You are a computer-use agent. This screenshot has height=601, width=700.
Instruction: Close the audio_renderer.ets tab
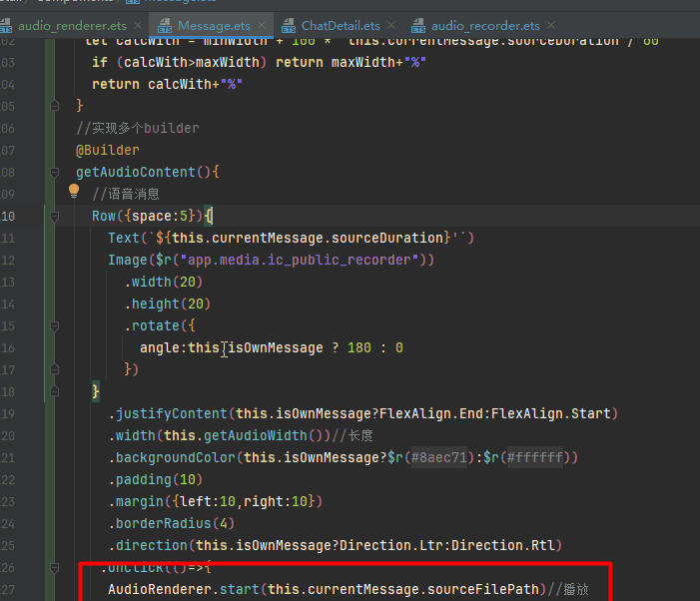(x=138, y=25)
